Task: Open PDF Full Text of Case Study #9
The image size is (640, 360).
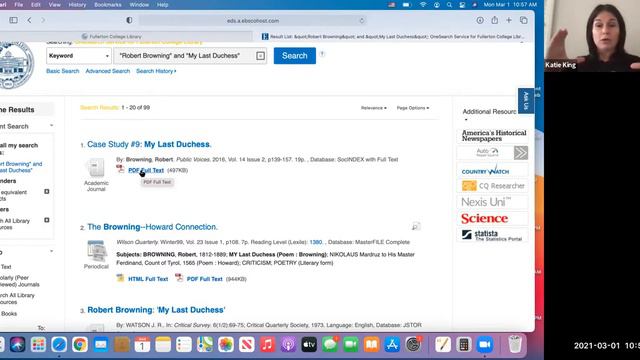Action: [x=146, y=170]
